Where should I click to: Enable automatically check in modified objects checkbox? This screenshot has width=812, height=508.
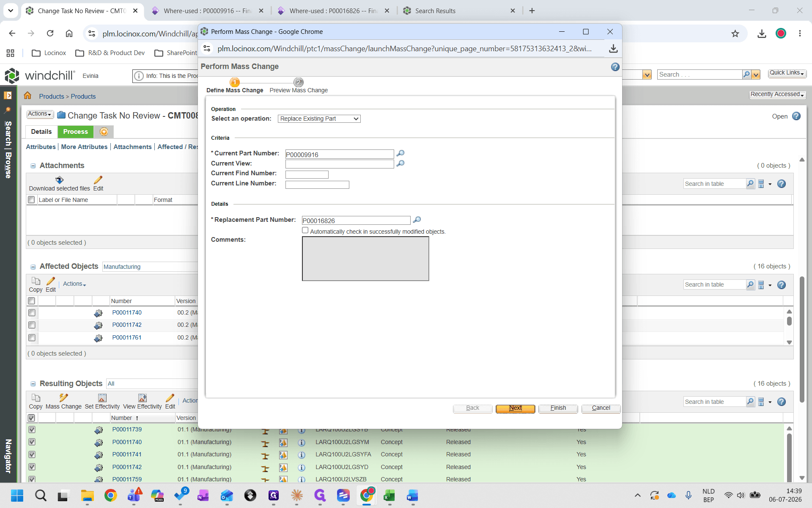click(305, 230)
